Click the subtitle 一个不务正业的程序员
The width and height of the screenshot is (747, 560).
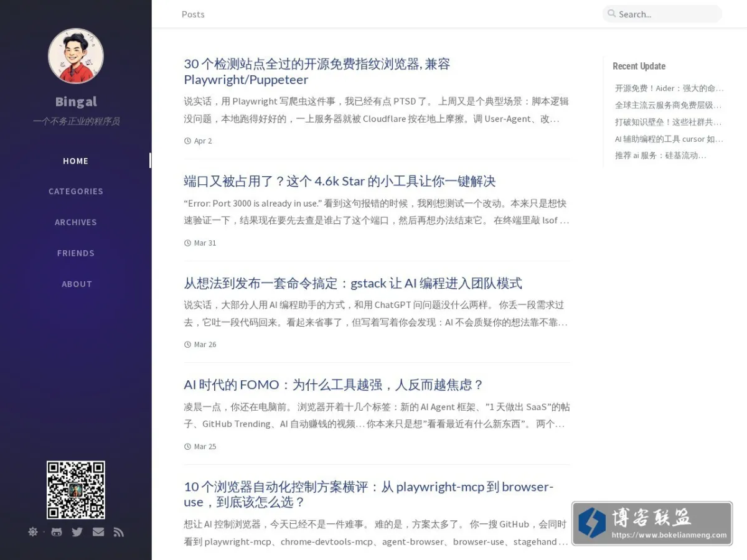[76, 121]
